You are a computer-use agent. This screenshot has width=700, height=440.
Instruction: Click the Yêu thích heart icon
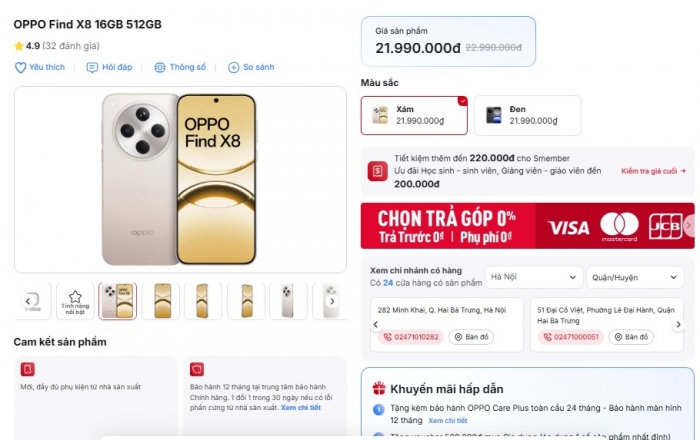[x=21, y=67]
